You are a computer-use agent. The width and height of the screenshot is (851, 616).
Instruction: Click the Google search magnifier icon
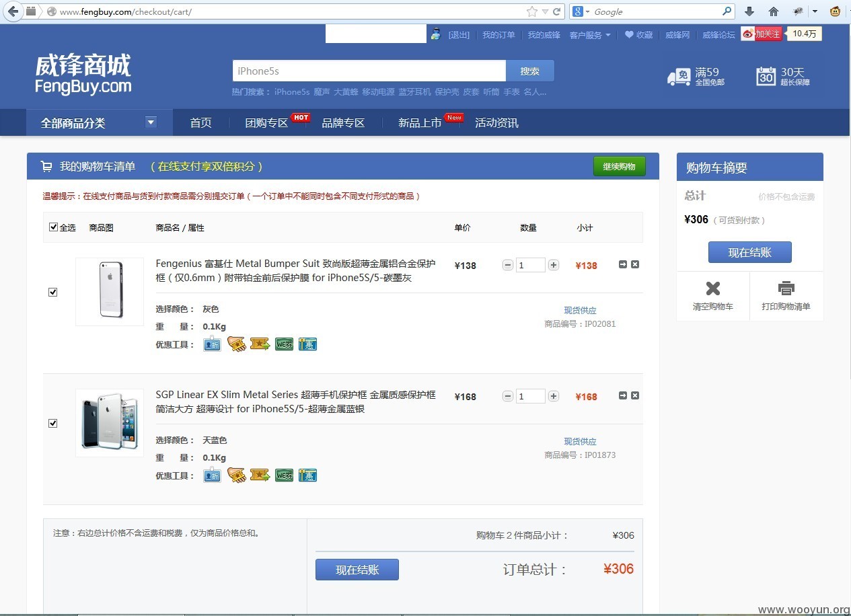[x=727, y=11]
